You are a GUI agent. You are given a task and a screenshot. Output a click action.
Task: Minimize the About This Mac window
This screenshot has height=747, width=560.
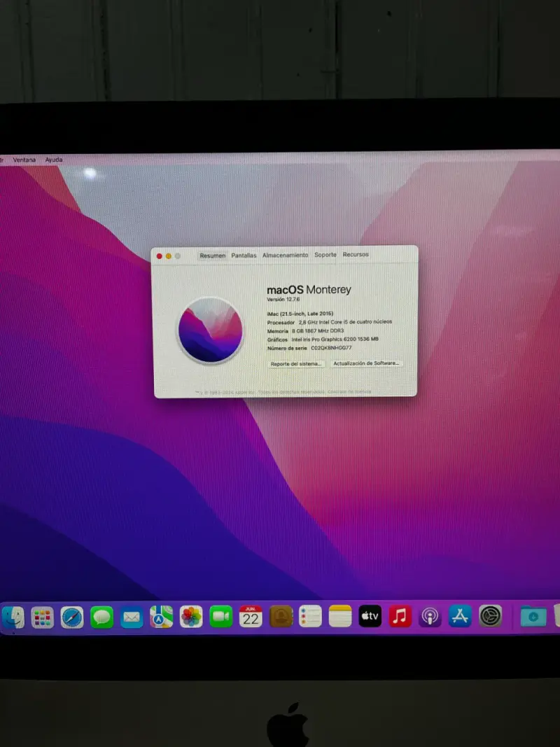pyautogui.click(x=168, y=256)
